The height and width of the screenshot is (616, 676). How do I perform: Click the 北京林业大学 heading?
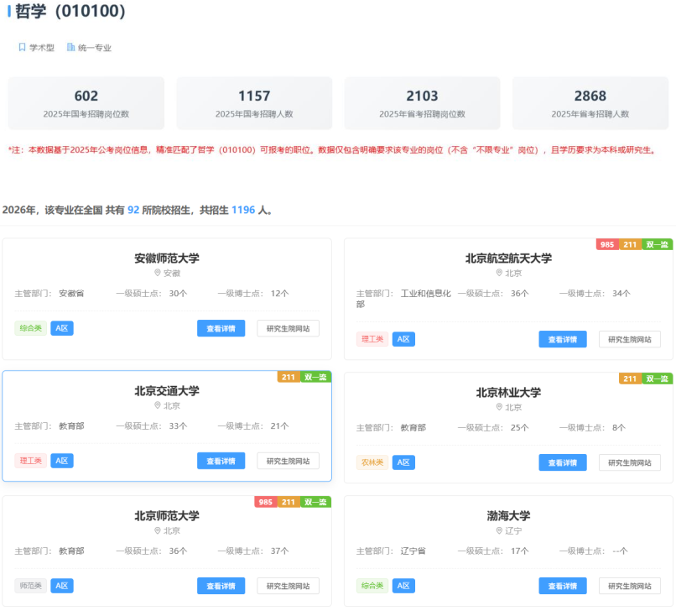508,393
